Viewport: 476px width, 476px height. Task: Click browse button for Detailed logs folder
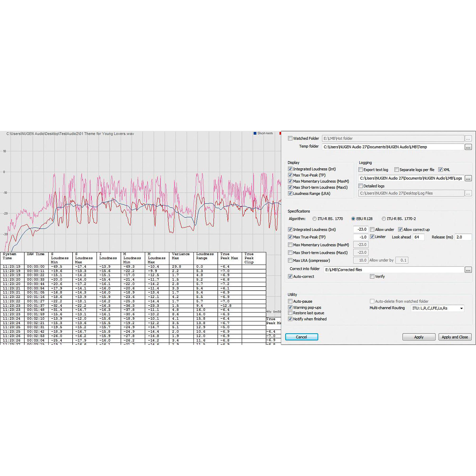click(468, 193)
